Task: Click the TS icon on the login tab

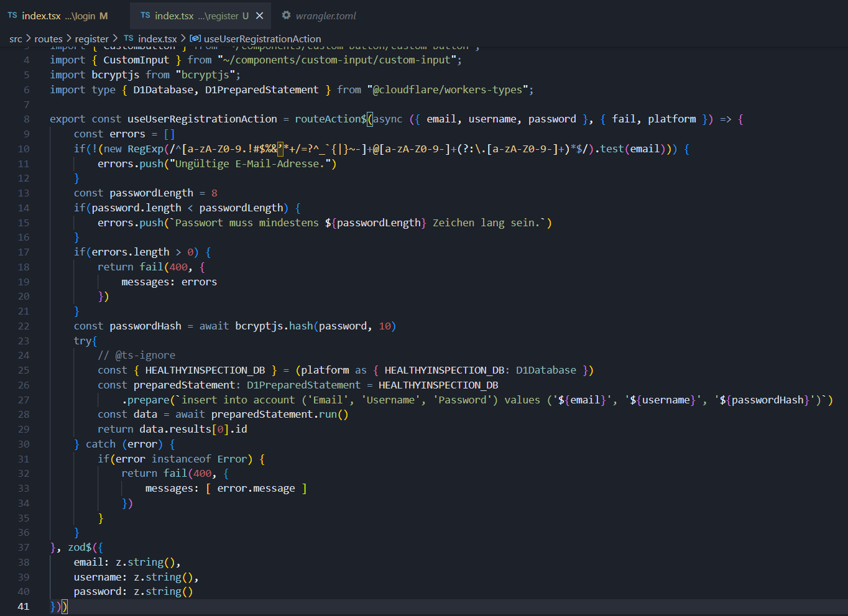Action: [12, 16]
